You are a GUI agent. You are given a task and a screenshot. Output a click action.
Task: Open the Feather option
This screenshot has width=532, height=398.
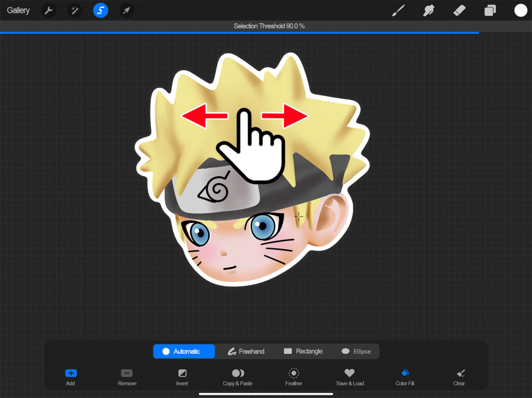294,377
